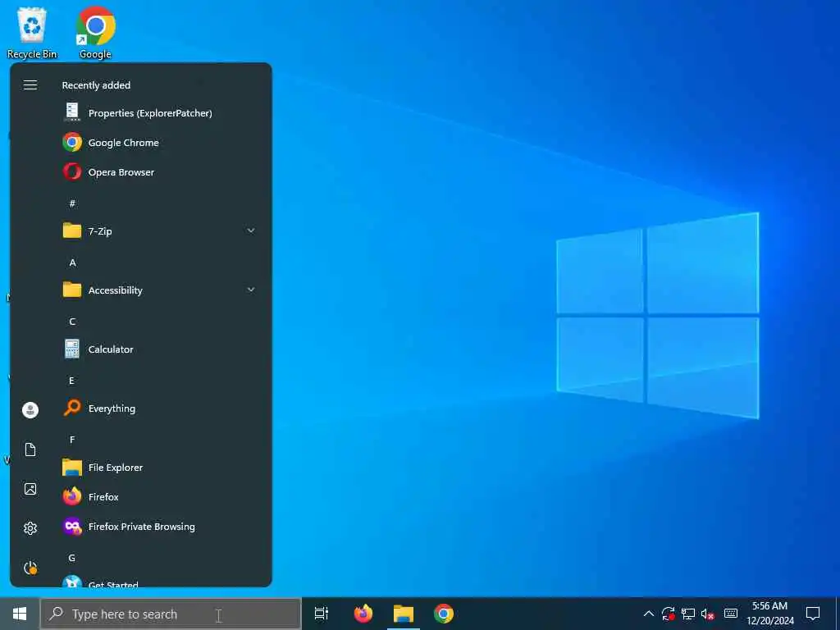Open the Get Started app entry
The width and height of the screenshot is (840, 630).
pos(161,581)
